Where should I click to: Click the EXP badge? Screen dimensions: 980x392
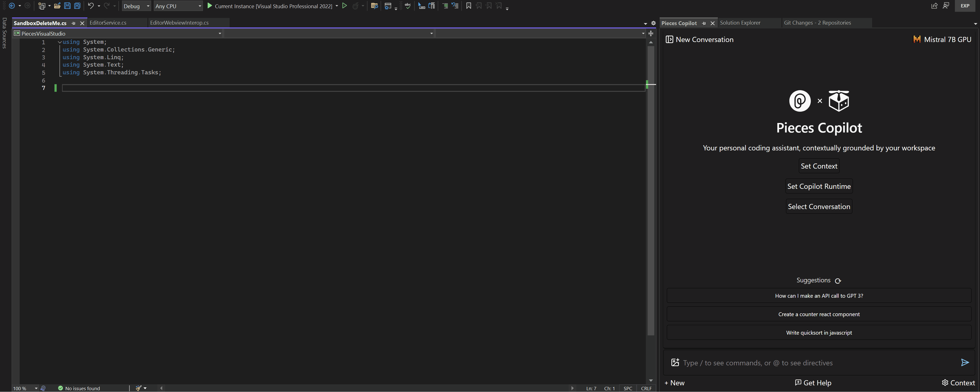965,6
